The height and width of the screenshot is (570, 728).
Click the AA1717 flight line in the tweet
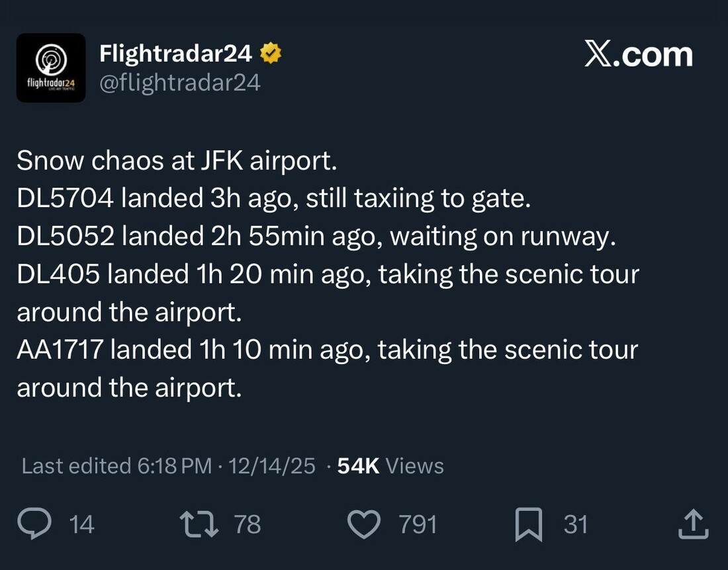pos(327,350)
